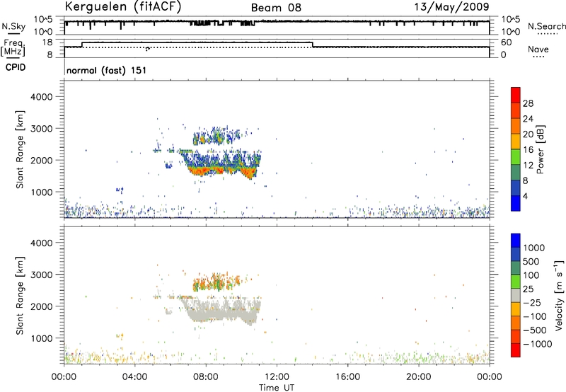Click the −100 label on Velocity colorbar
Screen dimensions: 566x392
pos(535,316)
